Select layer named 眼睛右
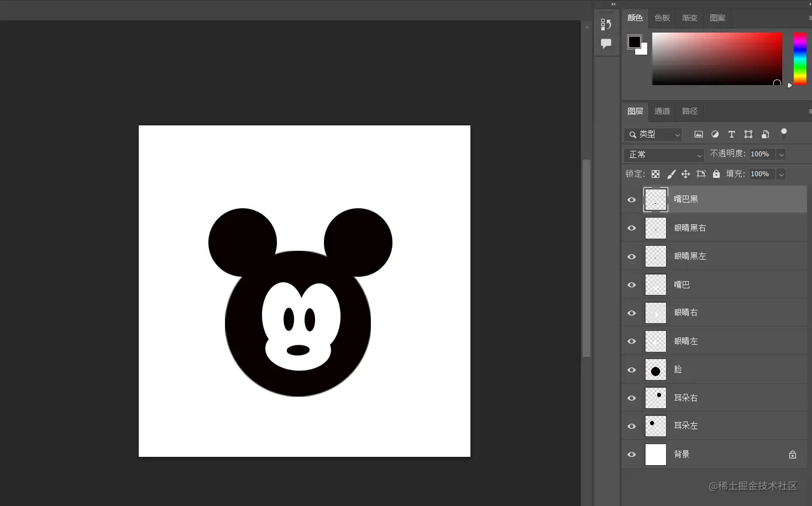812x506 pixels. 686,313
